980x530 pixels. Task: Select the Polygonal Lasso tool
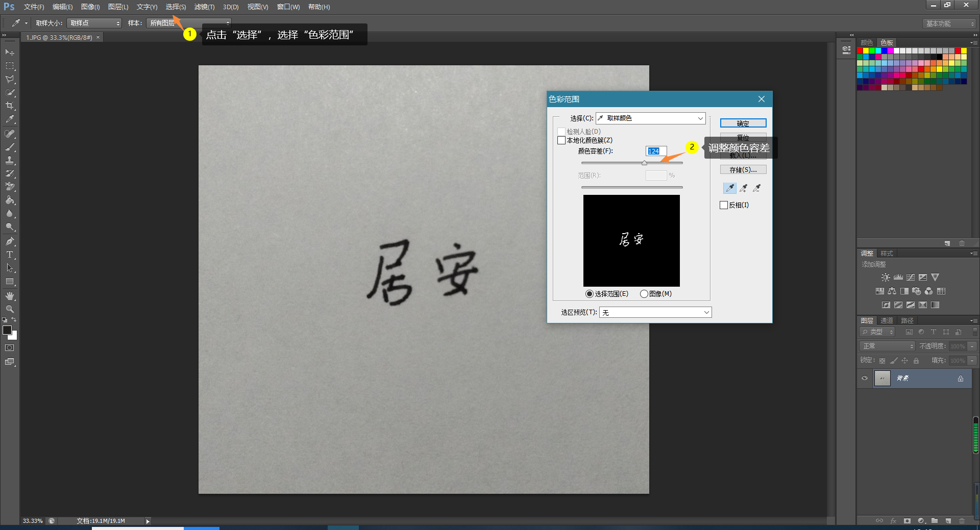click(10, 79)
